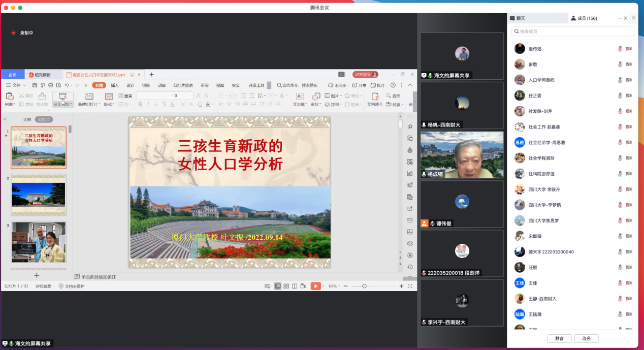Toggle microphone icon for 任正委
The image size is (644, 350).
620,96
